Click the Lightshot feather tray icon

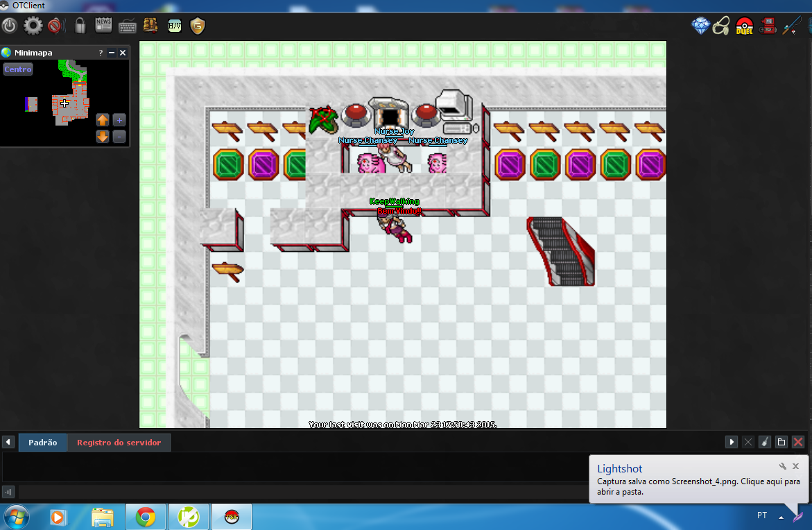coord(798,517)
